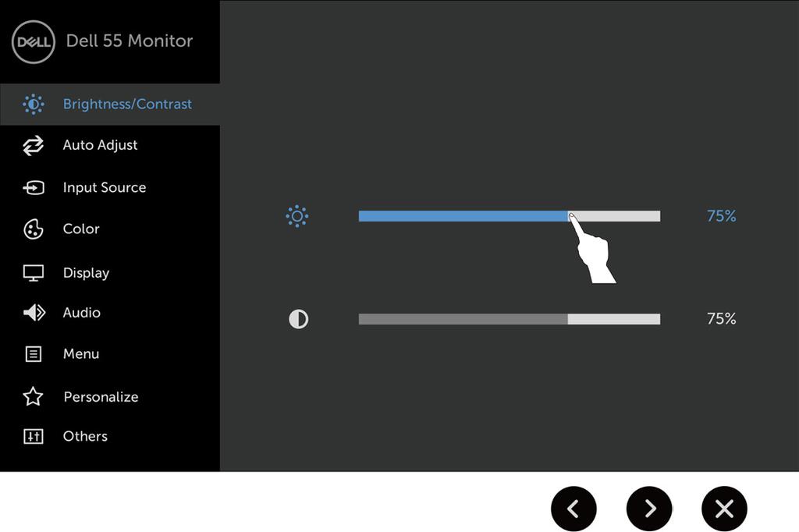Tap the left arrow navigation button
Image resolution: width=799 pixels, height=532 pixels.
click(x=574, y=509)
